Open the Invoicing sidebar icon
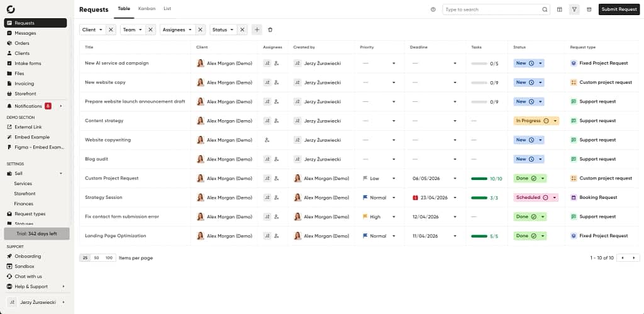 pyautogui.click(x=9, y=84)
